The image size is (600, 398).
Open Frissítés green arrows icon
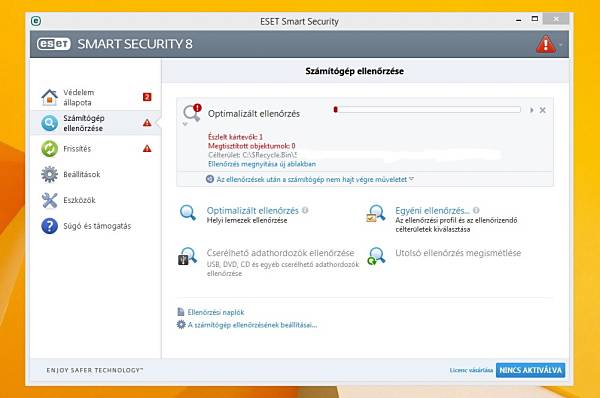pyautogui.click(x=49, y=149)
